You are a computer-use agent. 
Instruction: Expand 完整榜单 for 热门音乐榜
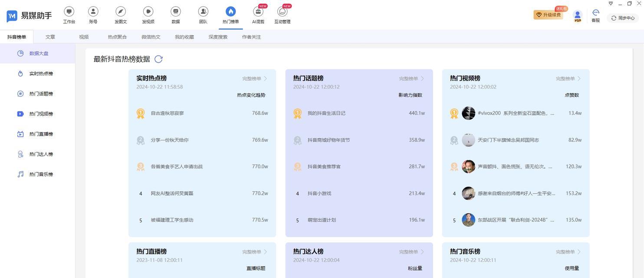pos(568,252)
